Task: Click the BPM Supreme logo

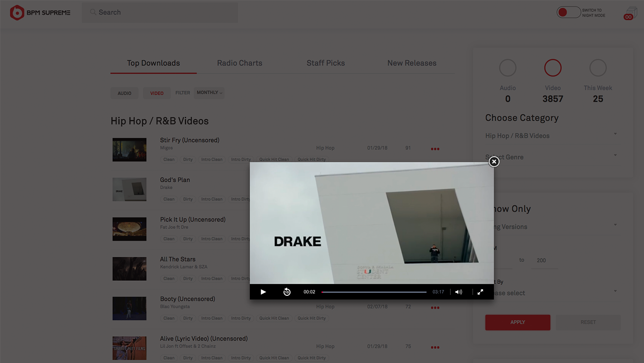Action: (x=40, y=13)
